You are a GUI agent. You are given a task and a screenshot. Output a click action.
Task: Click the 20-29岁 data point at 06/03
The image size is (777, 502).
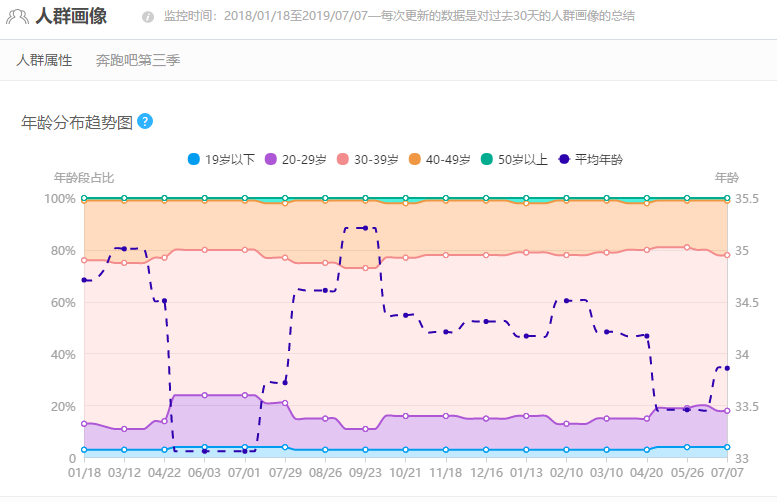click(x=205, y=395)
